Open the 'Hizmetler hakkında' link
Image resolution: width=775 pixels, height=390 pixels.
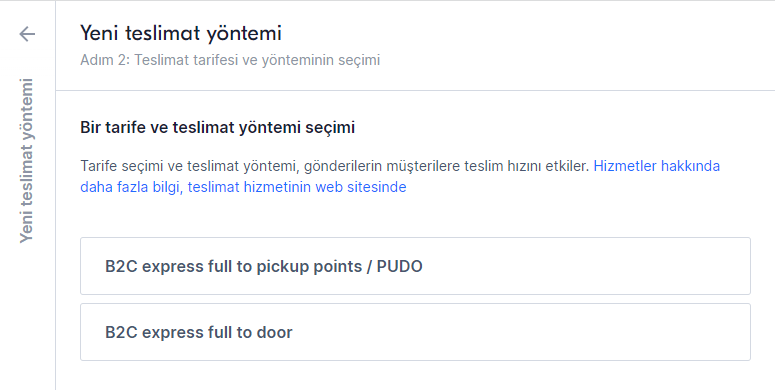point(656,166)
